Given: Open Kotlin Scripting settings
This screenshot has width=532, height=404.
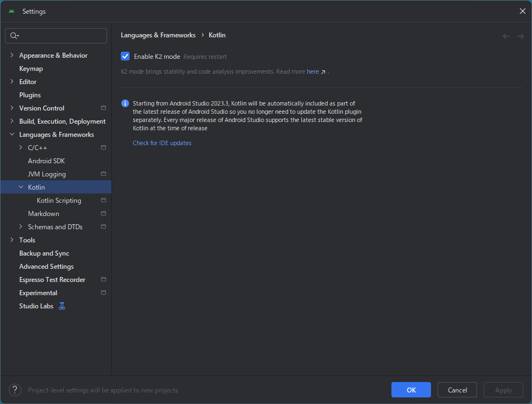Looking at the screenshot, I should pyautogui.click(x=59, y=201).
